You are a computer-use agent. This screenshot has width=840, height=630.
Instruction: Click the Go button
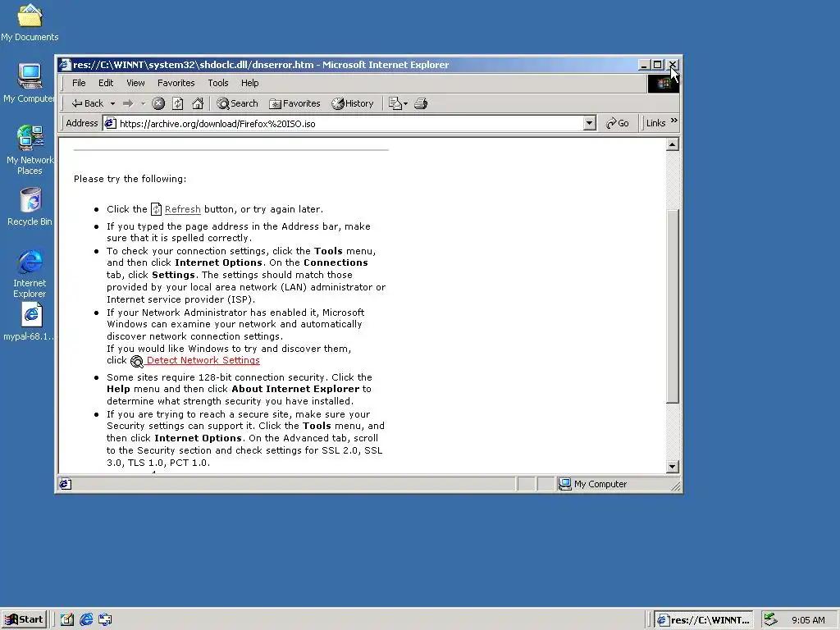[x=617, y=123]
